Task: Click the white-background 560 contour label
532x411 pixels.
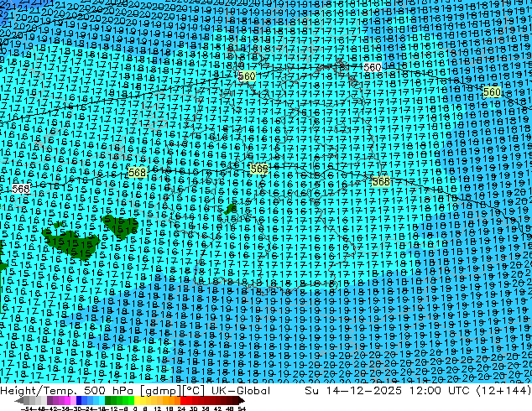Action: 373,67
